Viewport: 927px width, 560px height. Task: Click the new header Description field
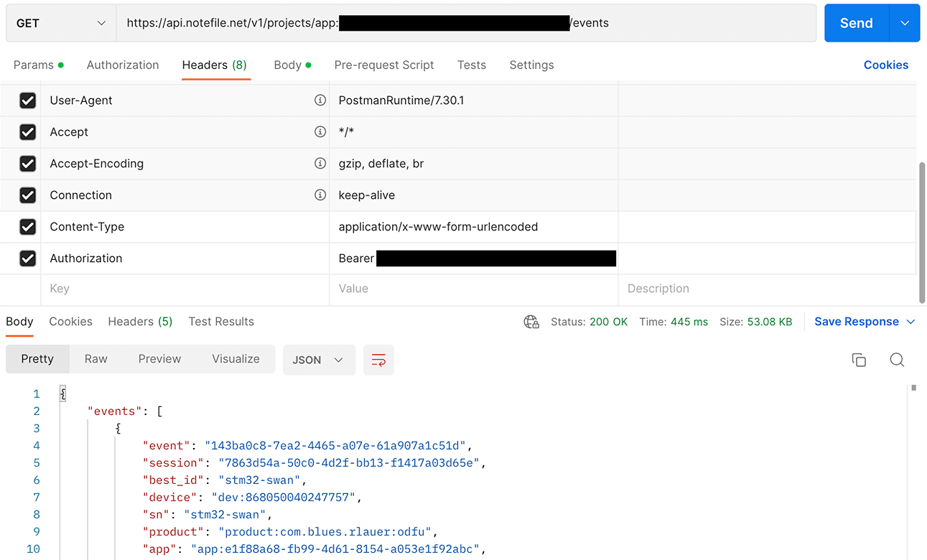[x=767, y=289]
